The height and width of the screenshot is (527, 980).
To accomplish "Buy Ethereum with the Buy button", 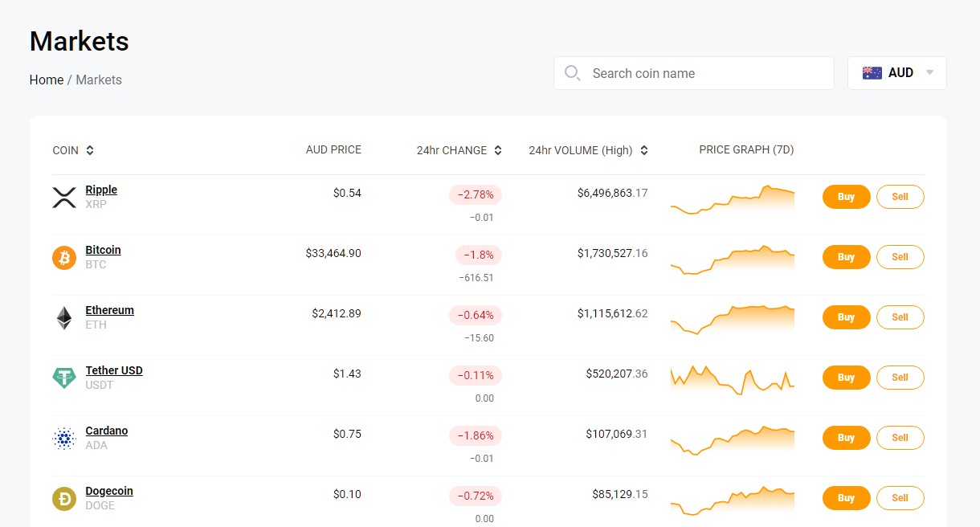I will [847, 317].
